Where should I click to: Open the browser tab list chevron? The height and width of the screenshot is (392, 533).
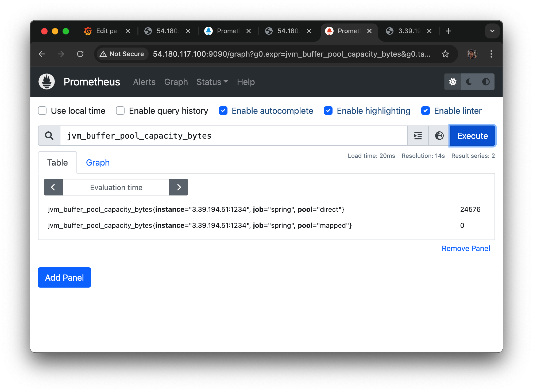tap(492, 31)
